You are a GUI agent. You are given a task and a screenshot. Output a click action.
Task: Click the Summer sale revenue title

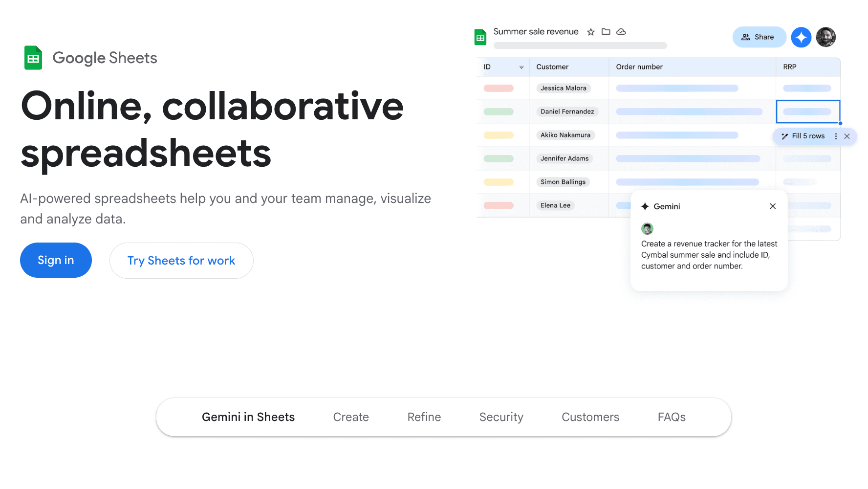pos(536,32)
